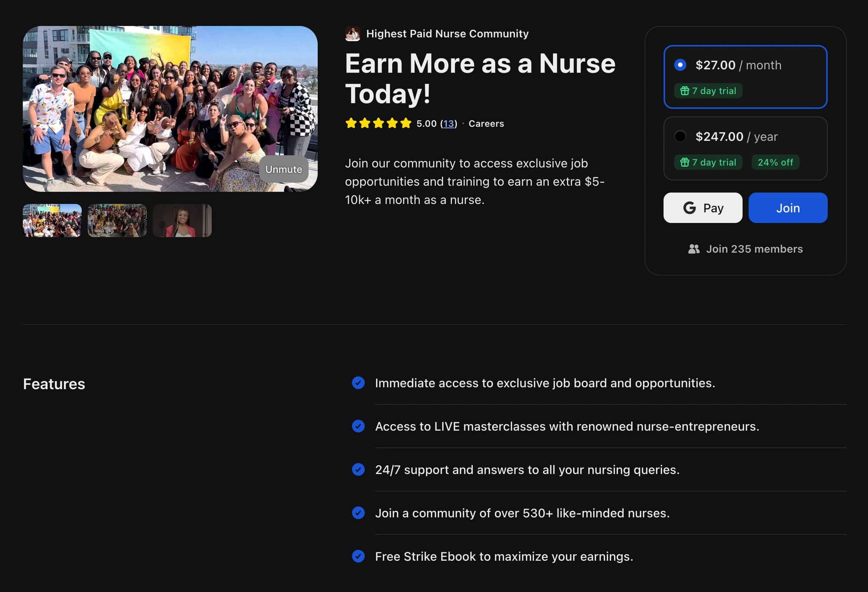The image size is (868, 592).
Task: Open the 13 reviews link
Action: pos(448,124)
